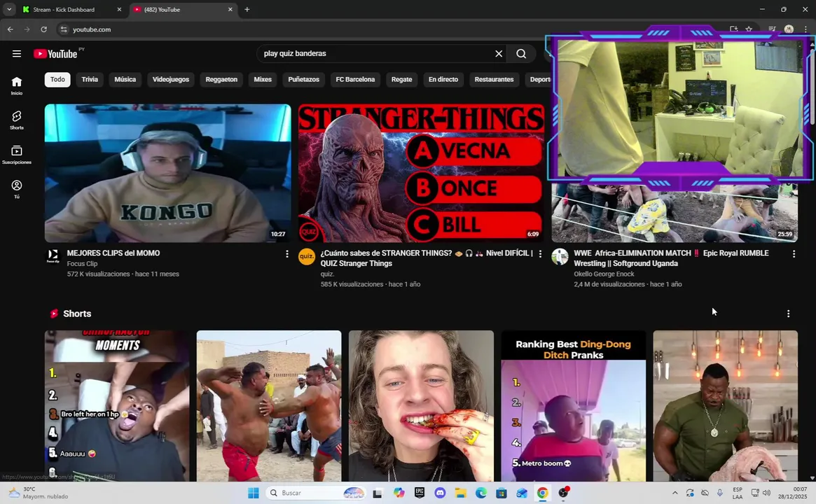This screenshot has height=504, width=816.
Task: Select the Música filter chip
Action: 125,80
